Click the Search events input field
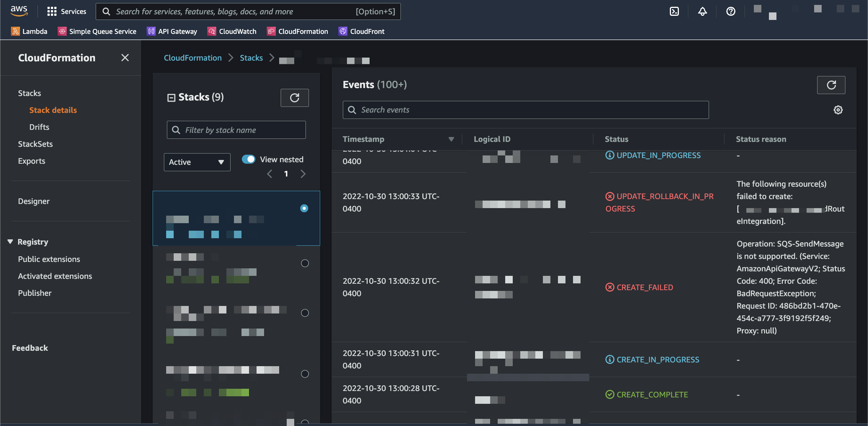Image resolution: width=868 pixels, height=426 pixels. [x=526, y=110]
